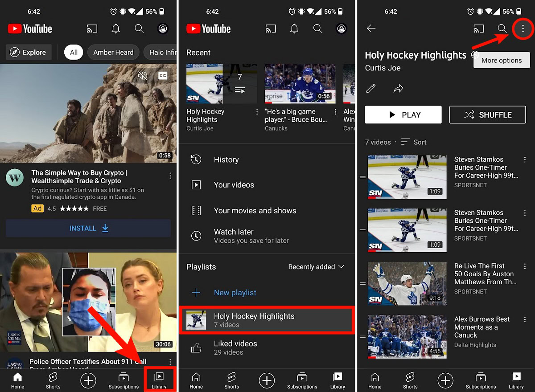Open the Auston Matthews 50 Goals thumbnail
The height and width of the screenshot is (392, 535).
(x=407, y=283)
